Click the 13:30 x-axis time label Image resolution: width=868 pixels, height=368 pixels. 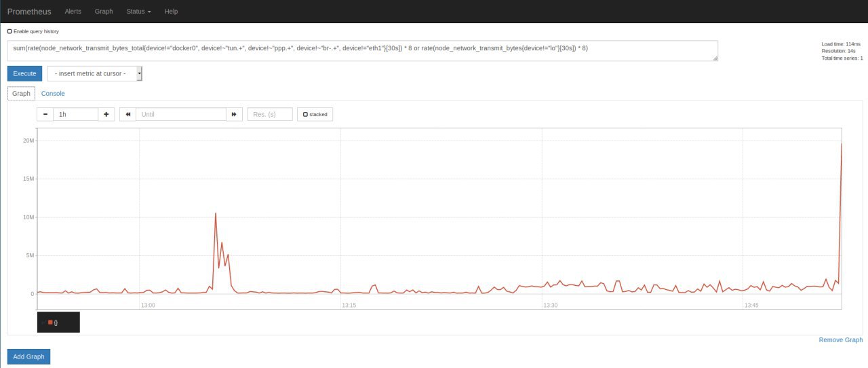tap(551, 306)
